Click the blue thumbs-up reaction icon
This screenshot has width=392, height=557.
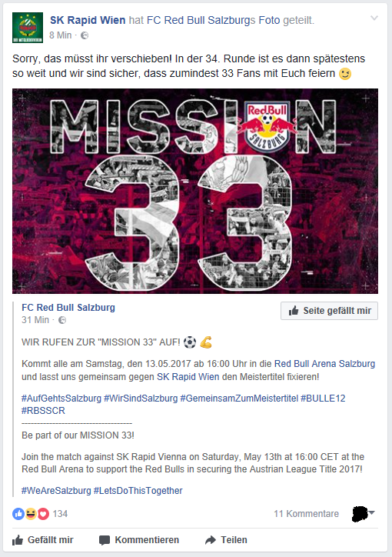(18, 514)
